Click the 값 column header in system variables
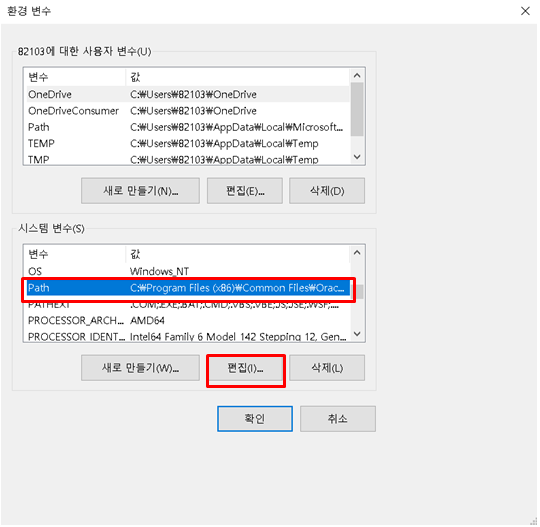 [x=238, y=254]
